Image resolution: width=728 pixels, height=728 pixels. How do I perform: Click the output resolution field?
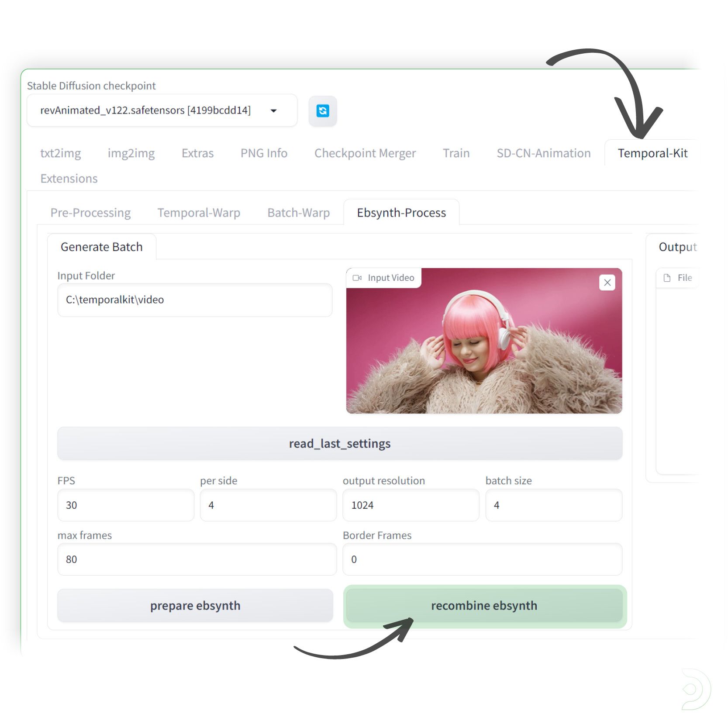click(411, 505)
